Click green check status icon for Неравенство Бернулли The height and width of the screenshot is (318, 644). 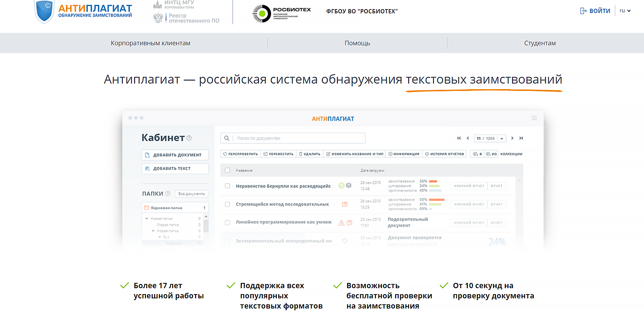[341, 186]
